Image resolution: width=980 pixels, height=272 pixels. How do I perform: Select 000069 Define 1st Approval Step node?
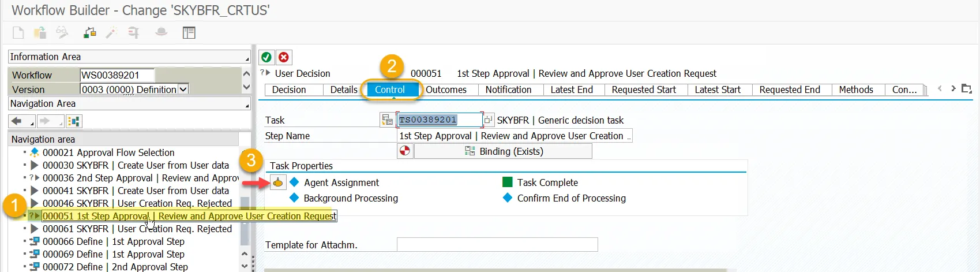114,254
